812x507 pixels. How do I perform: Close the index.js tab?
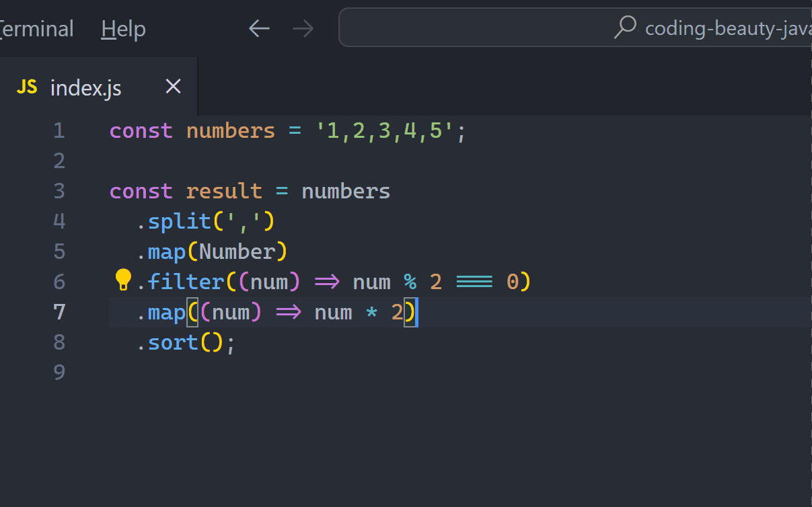174,86
